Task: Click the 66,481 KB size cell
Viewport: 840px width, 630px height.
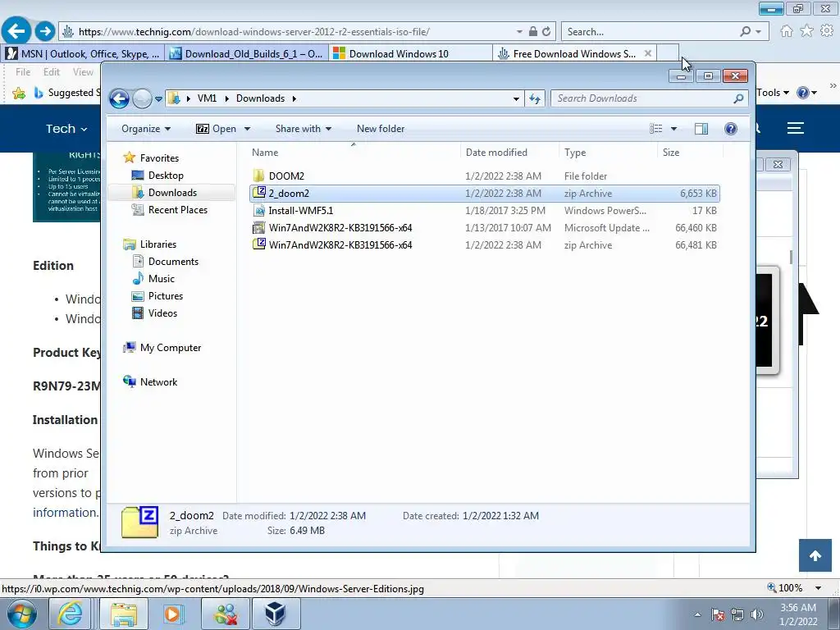Action: [x=696, y=244]
